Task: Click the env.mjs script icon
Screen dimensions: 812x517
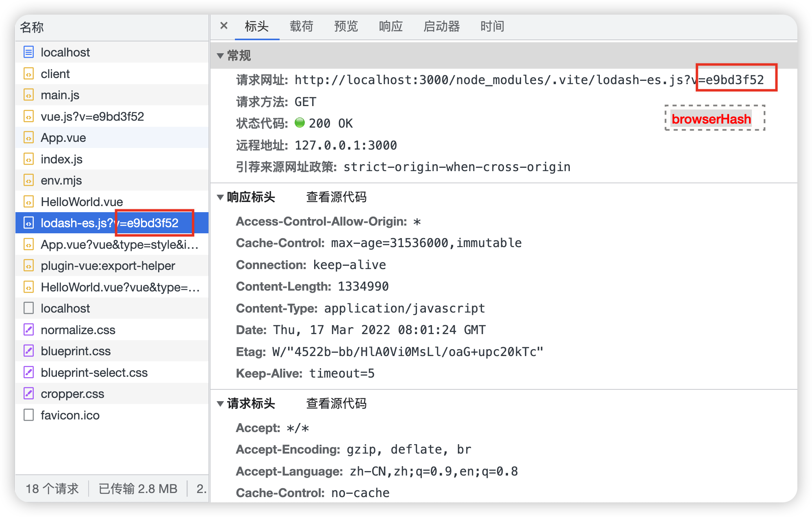Action: point(28,180)
